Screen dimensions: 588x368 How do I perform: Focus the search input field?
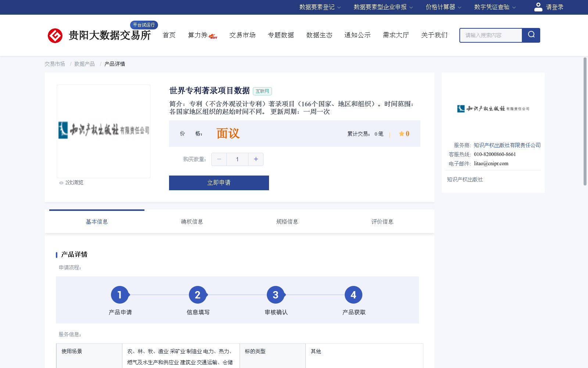491,35
